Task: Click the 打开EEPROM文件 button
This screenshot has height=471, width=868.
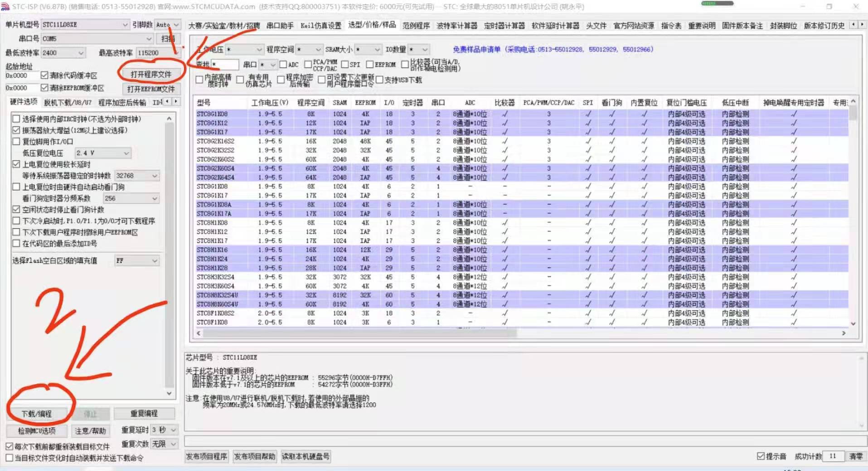Action: tap(151, 89)
